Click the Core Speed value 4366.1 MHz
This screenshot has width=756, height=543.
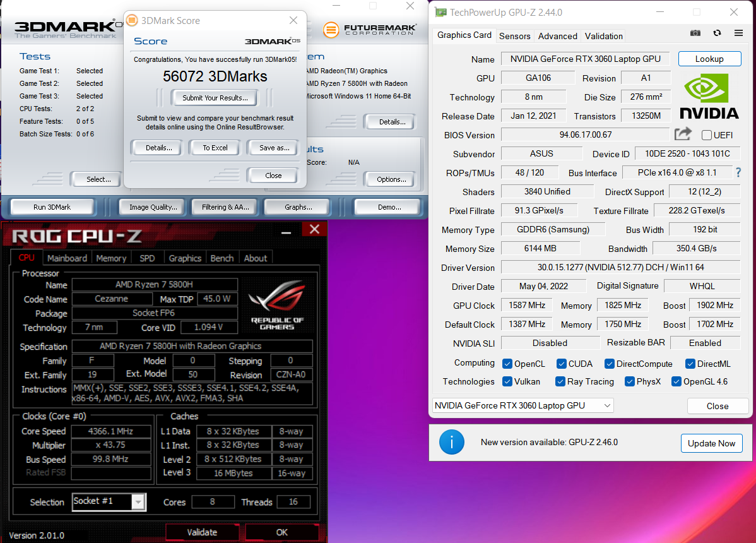click(111, 431)
